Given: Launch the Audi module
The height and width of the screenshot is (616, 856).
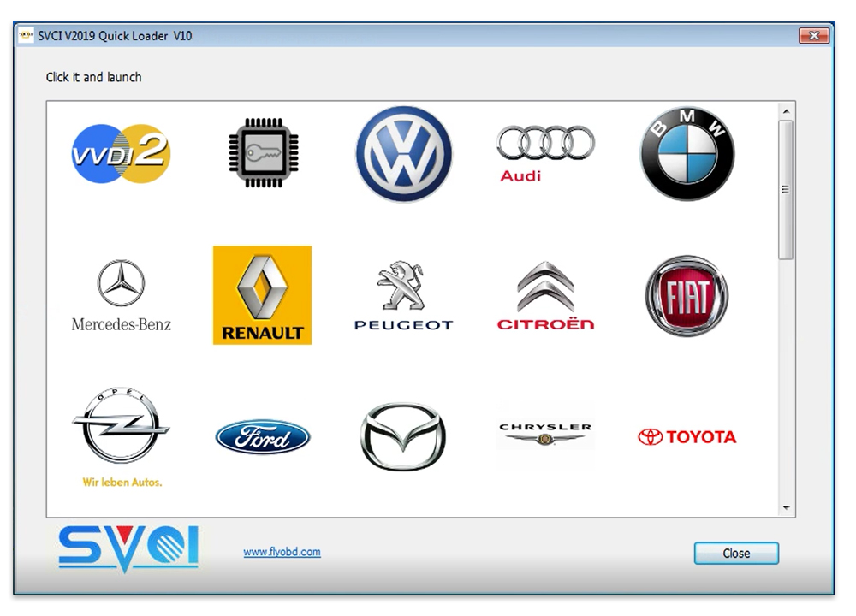Looking at the screenshot, I should tap(545, 154).
